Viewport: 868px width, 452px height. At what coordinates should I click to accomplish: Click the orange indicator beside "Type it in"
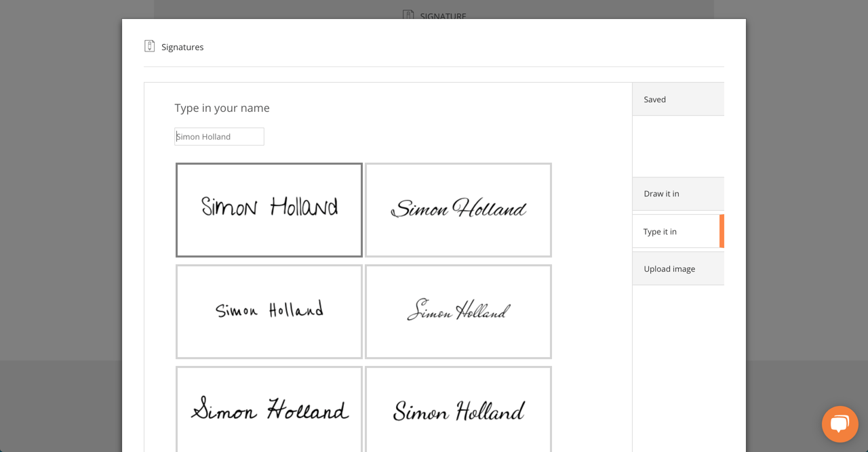click(722, 231)
